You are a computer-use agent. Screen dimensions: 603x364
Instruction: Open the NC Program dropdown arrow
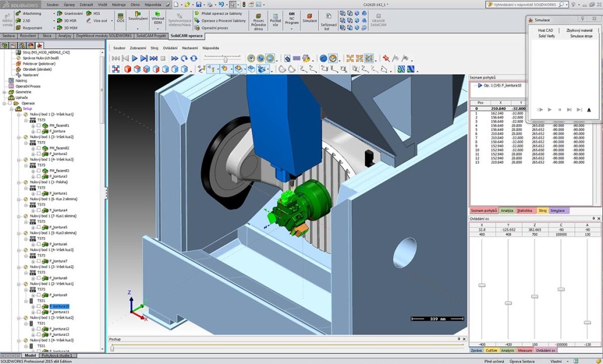(x=292, y=29)
